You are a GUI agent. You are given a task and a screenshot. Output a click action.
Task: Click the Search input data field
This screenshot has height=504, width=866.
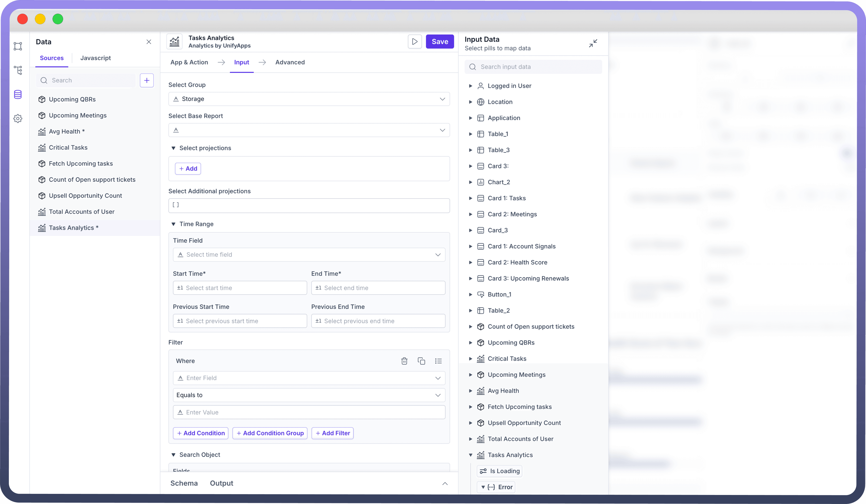point(533,67)
